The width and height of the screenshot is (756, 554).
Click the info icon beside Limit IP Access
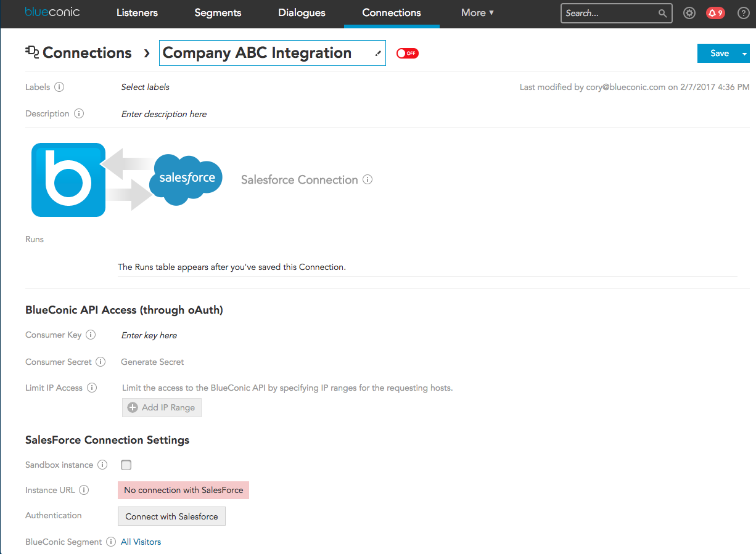click(92, 388)
